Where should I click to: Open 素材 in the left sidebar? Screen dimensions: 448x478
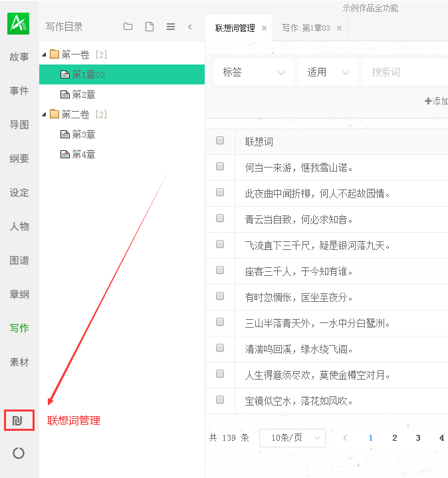tap(19, 362)
